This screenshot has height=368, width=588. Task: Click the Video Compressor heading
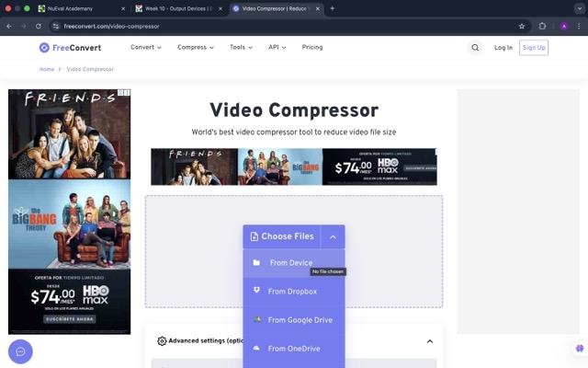tap(294, 110)
